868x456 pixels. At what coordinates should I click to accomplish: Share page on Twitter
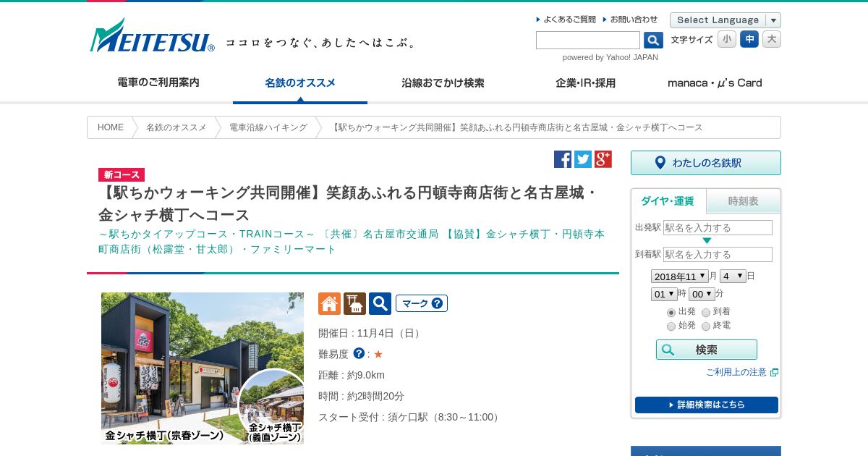pos(583,159)
